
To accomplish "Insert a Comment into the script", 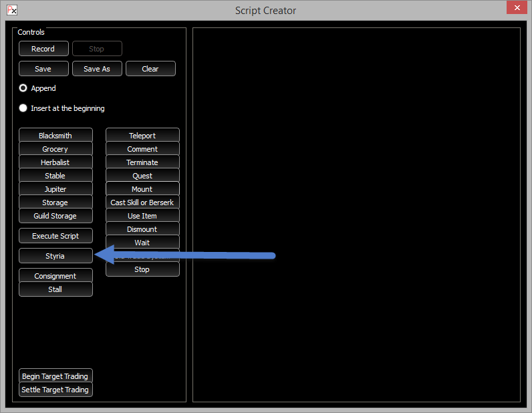I will tap(142, 149).
